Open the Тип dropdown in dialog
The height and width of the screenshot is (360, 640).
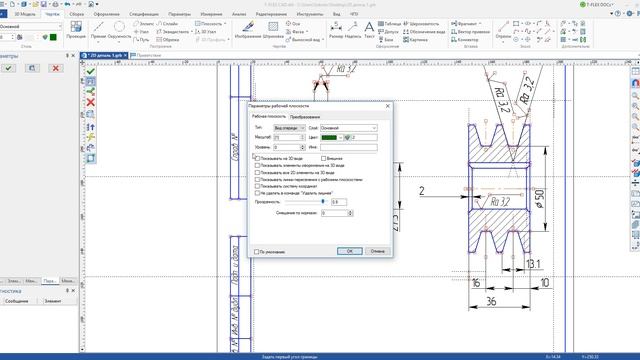pos(289,128)
